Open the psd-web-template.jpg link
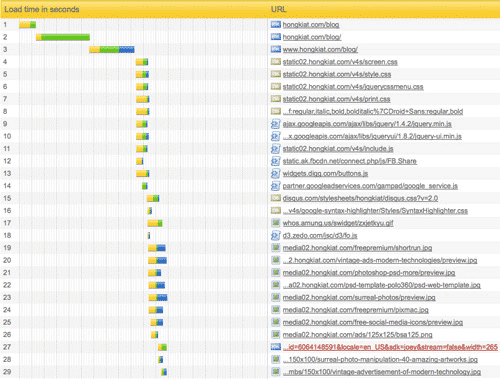 [382, 285]
